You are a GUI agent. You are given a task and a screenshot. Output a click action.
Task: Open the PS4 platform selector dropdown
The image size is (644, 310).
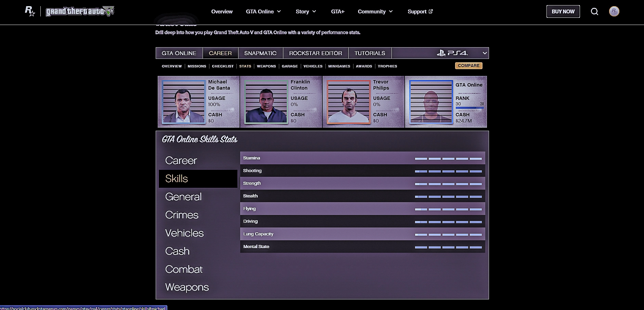[484, 53]
